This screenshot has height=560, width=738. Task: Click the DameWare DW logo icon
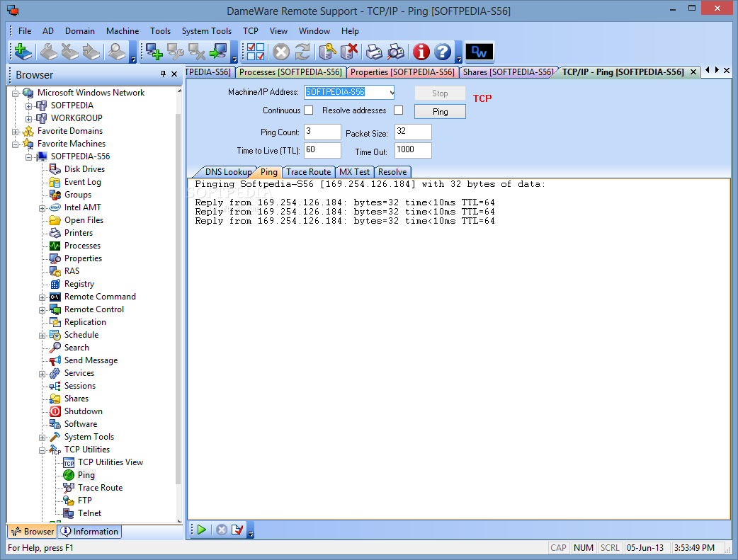479,52
